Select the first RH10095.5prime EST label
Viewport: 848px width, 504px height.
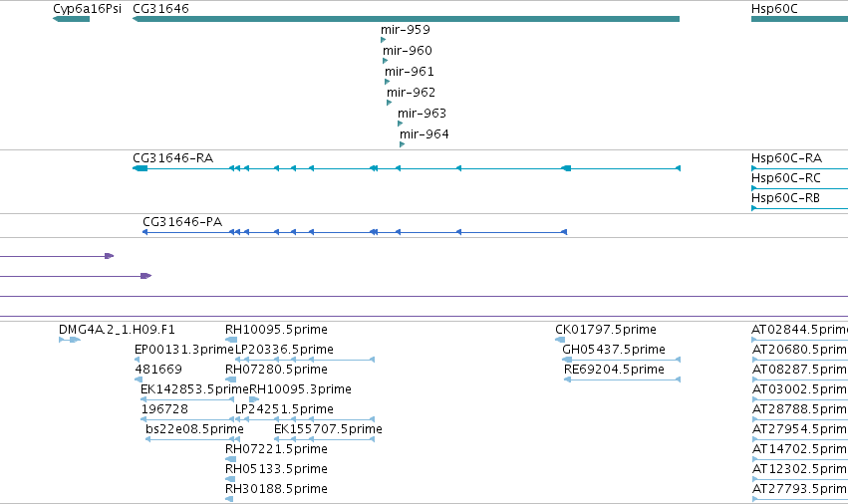(x=276, y=330)
